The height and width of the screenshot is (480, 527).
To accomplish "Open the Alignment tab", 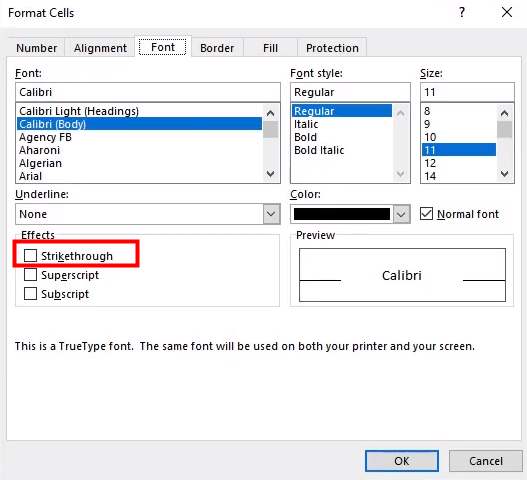I will (100, 48).
